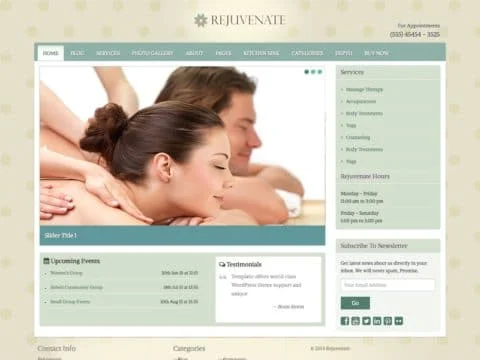The height and width of the screenshot is (360, 480).
Task: Open the LinkedIn social icon
Action: (x=377, y=321)
